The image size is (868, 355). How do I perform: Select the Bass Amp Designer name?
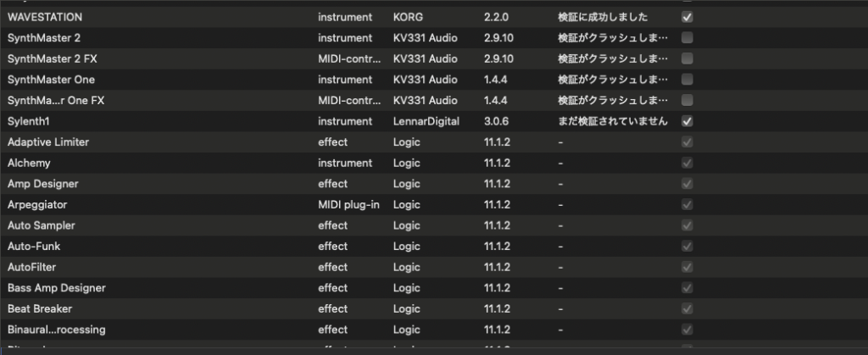point(56,288)
